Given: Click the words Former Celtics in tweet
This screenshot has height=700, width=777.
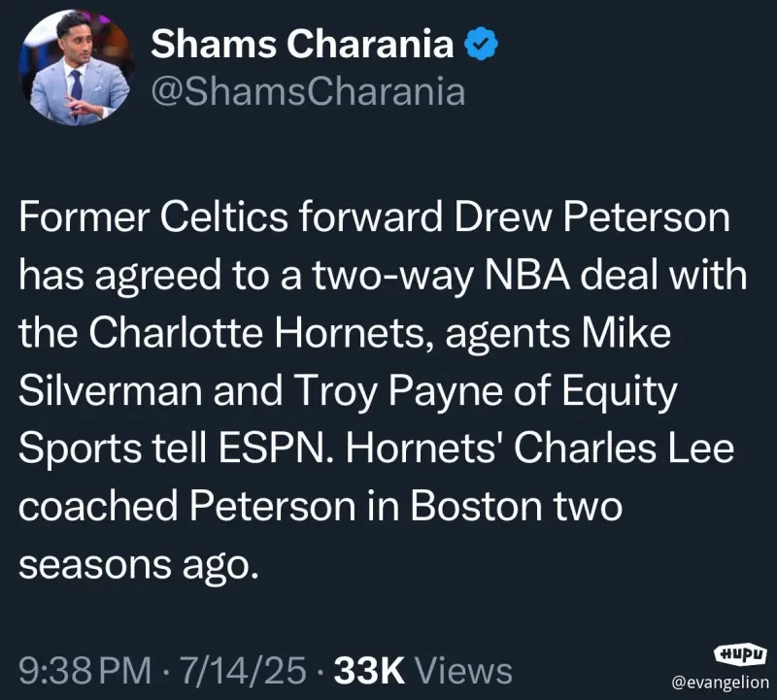Looking at the screenshot, I should pos(153,217).
